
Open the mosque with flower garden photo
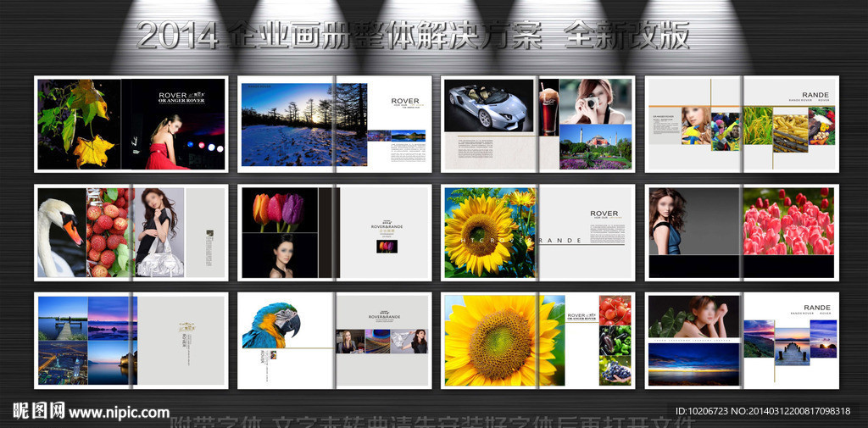click(x=596, y=147)
